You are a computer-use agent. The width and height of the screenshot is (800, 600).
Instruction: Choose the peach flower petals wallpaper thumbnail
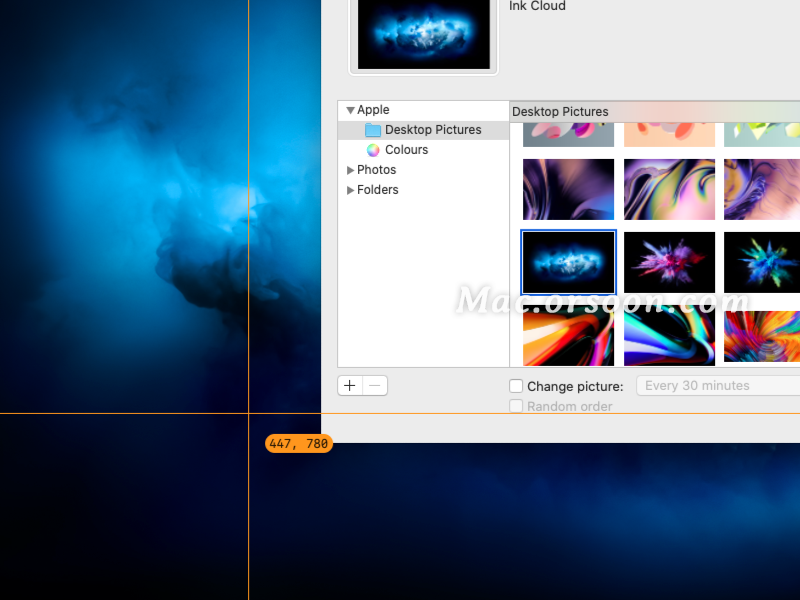click(669, 135)
